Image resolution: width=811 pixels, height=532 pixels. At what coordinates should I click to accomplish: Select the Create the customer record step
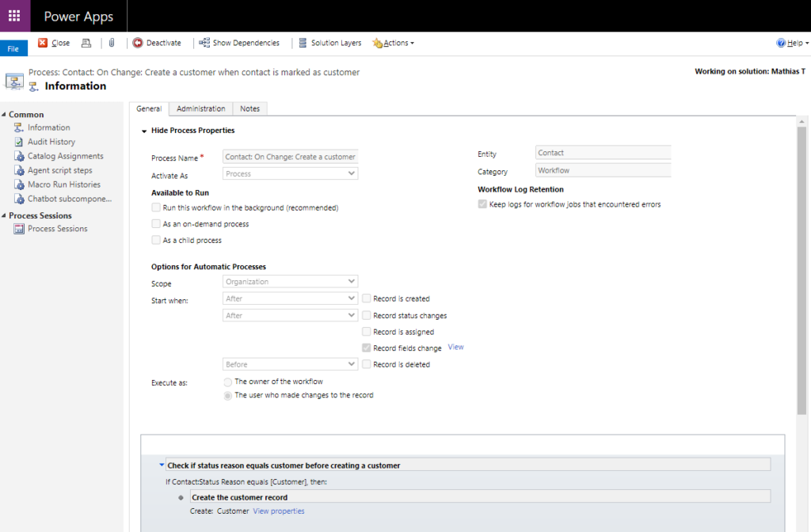[481, 497]
